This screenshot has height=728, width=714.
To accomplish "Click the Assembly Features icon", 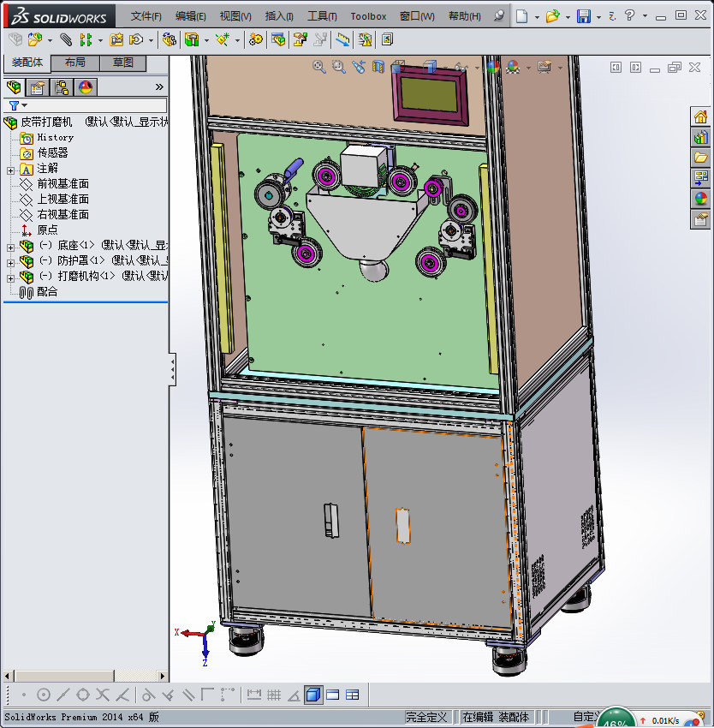I will (x=192, y=40).
